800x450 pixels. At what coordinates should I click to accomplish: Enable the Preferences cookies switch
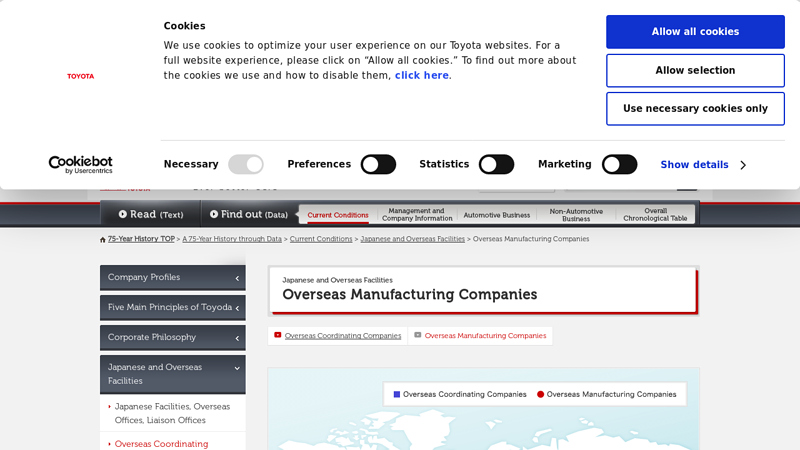point(378,164)
